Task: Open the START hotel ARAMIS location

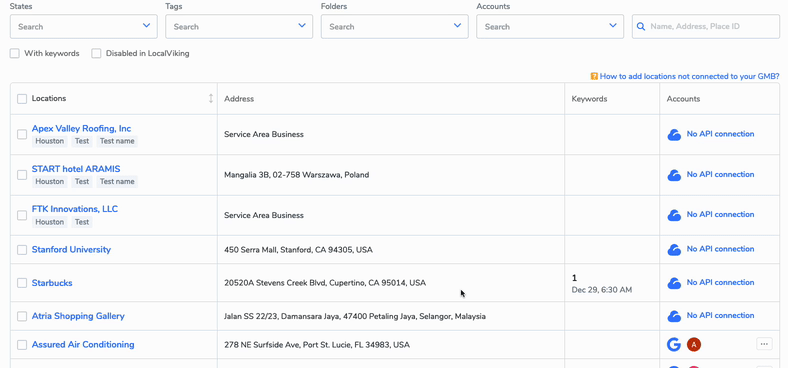Action: pyautogui.click(x=76, y=169)
